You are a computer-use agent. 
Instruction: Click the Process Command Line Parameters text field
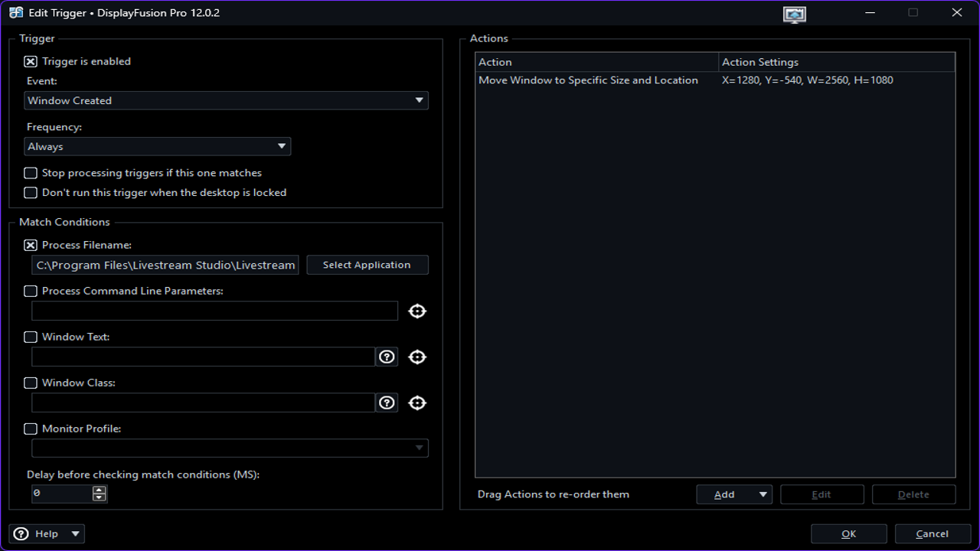214,311
